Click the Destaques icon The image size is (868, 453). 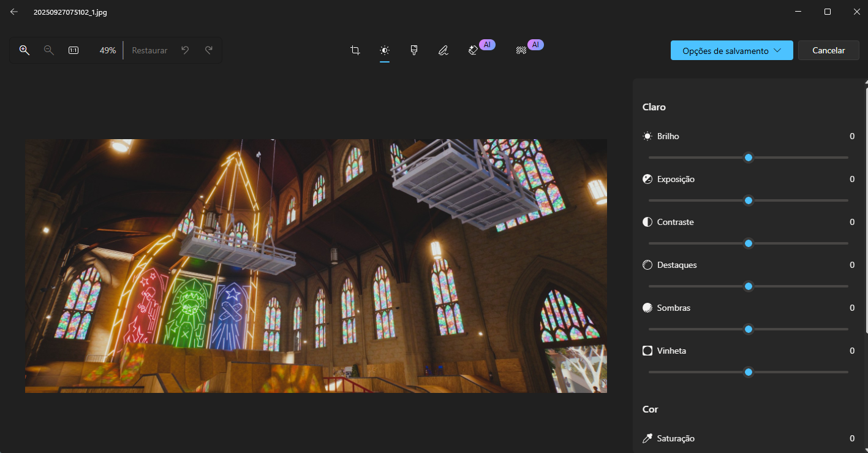[x=647, y=265]
